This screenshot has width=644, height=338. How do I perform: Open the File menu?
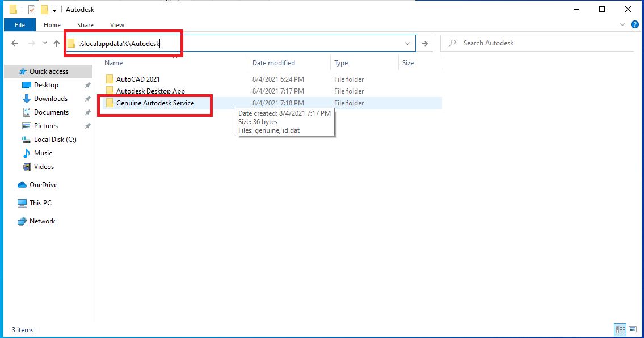pos(20,25)
